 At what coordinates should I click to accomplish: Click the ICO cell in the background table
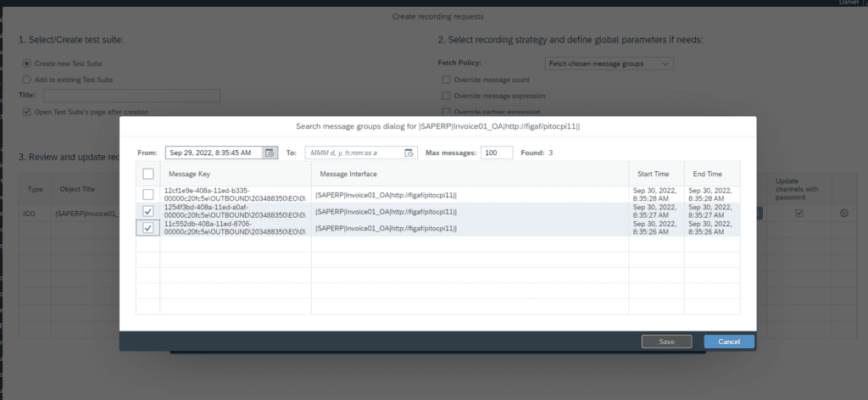click(x=33, y=213)
